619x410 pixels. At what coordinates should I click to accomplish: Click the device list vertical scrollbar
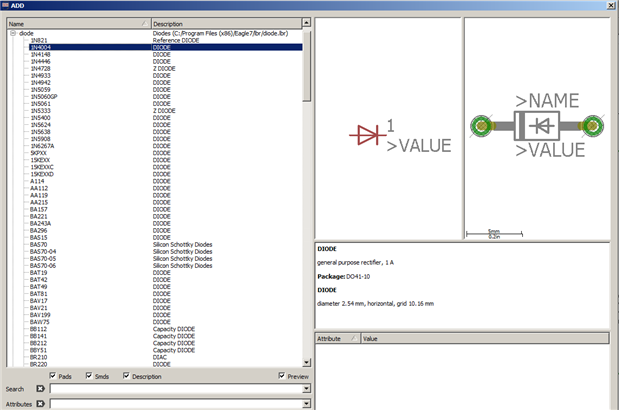(306, 200)
